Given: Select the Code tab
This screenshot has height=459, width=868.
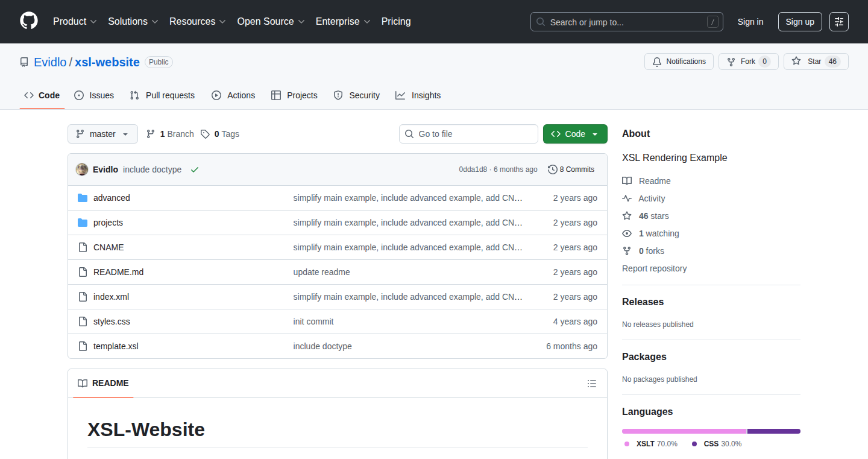Looking at the screenshot, I should [x=42, y=95].
